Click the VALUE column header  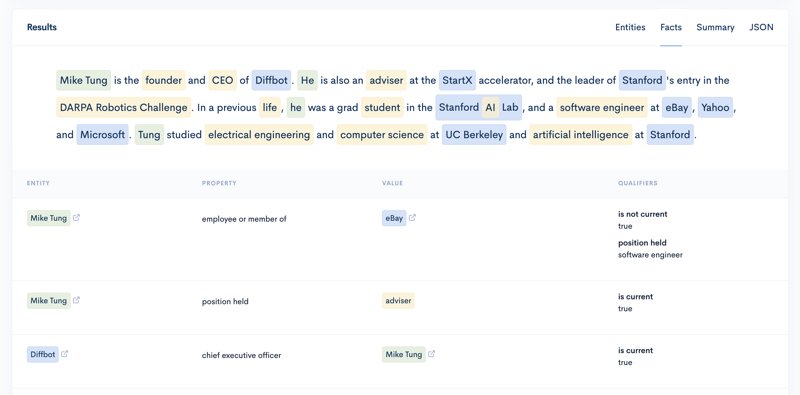click(392, 183)
